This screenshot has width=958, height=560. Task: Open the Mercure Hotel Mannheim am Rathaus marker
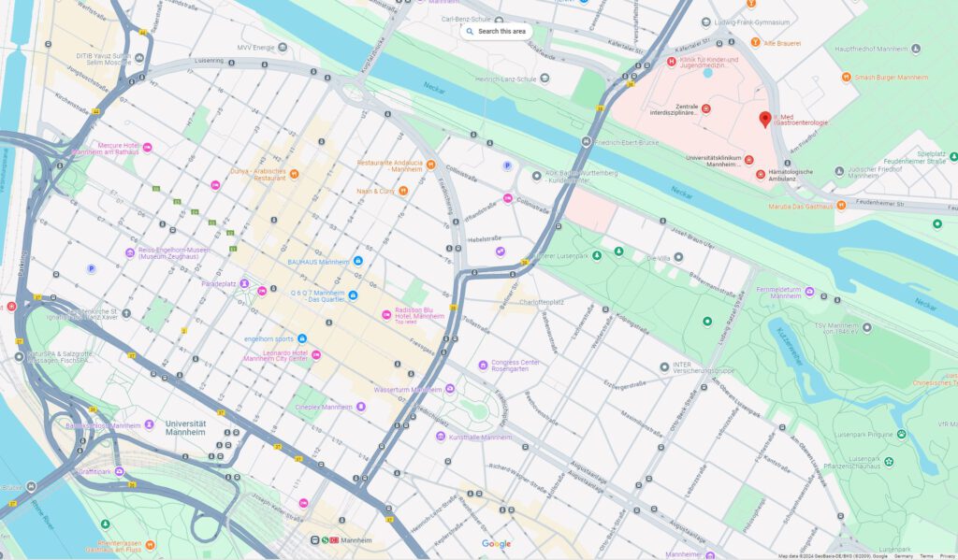pyautogui.click(x=147, y=148)
